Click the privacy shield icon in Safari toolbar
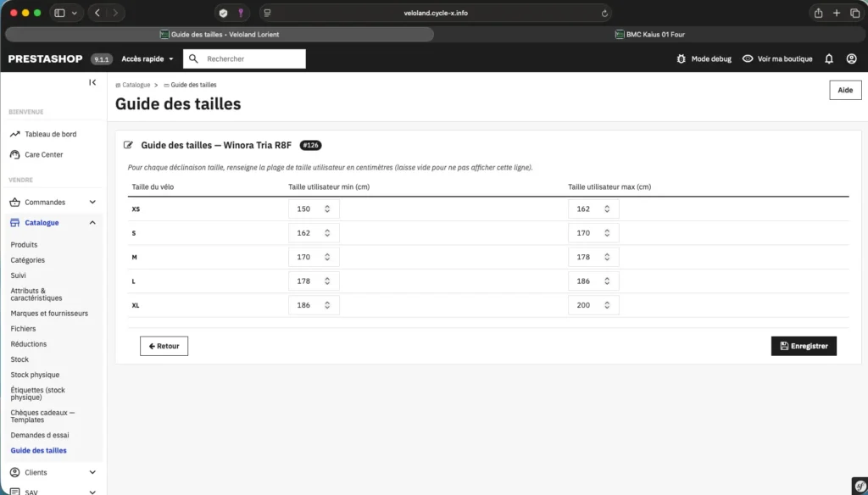The height and width of the screenshot is (495, 868). [x=223, y=13]
